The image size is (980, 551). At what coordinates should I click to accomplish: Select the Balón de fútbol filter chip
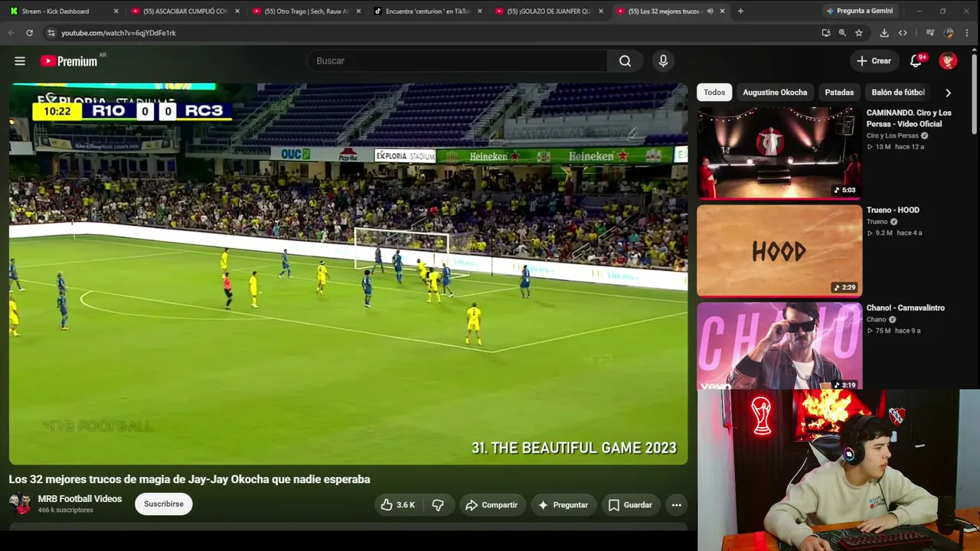[898, 93]
